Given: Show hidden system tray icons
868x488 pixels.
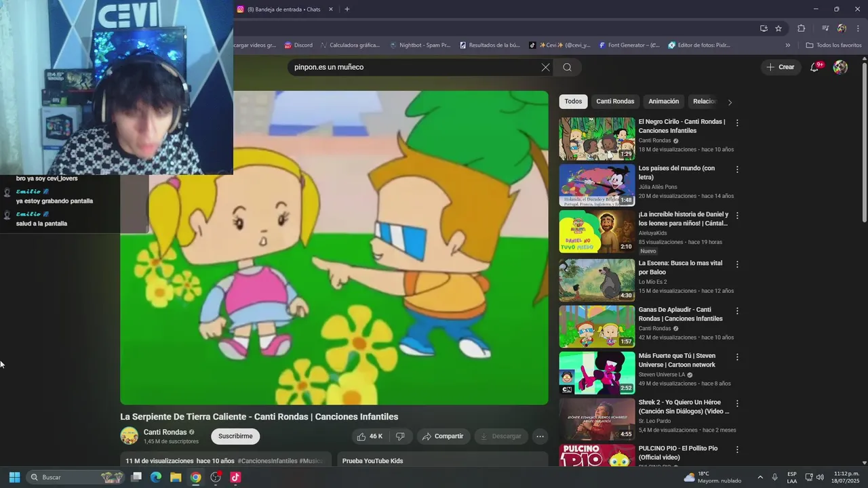Looking at the screenshot, I should click(x=760, y=477).
